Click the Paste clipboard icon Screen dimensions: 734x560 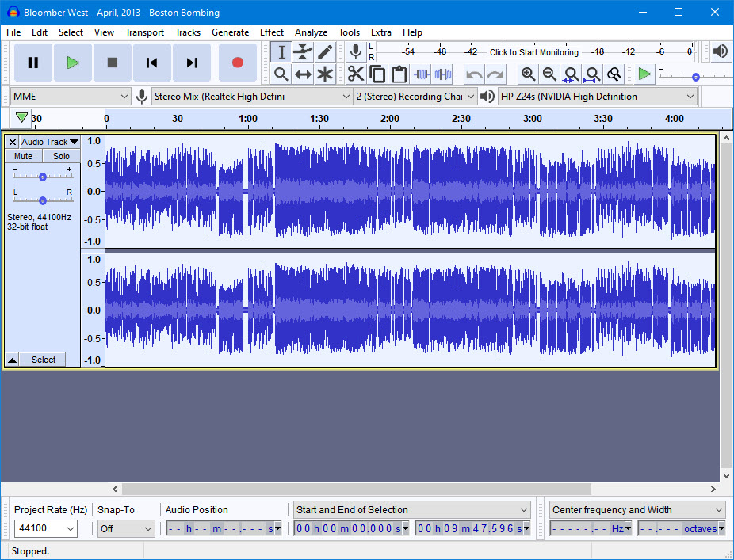coord(399,74)
